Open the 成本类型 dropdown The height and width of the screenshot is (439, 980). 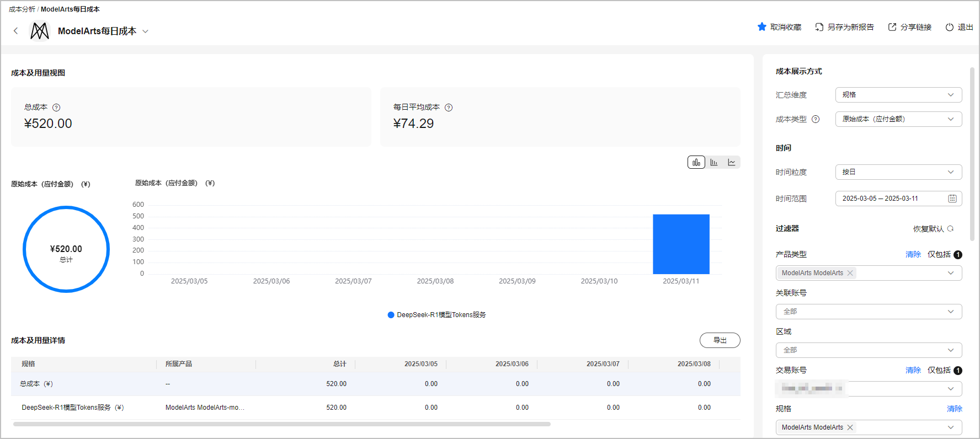[898, 119]
